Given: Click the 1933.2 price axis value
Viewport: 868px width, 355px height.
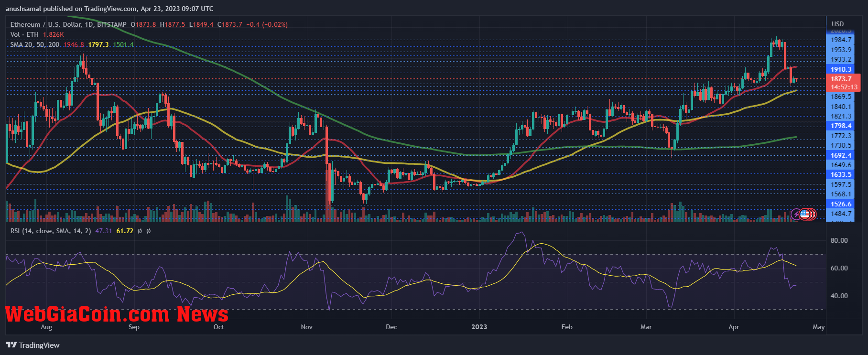Looking at the screenshot, I should [841, 59].
